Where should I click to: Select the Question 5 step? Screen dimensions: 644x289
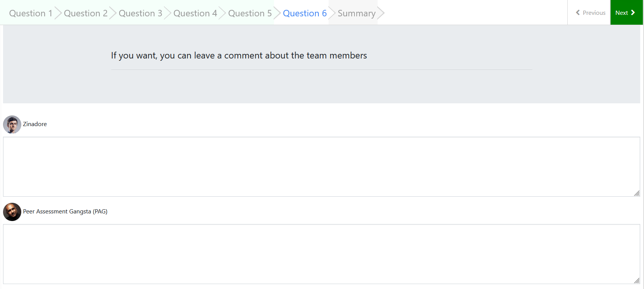coord(250,13)
